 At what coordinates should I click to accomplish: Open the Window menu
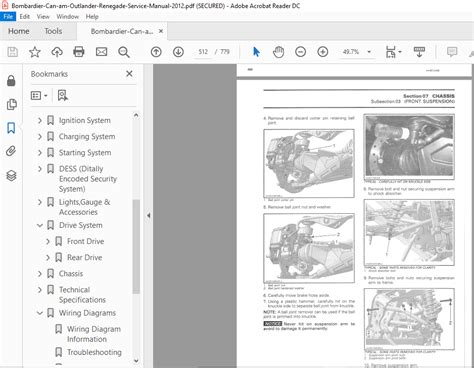pos(68,17)
